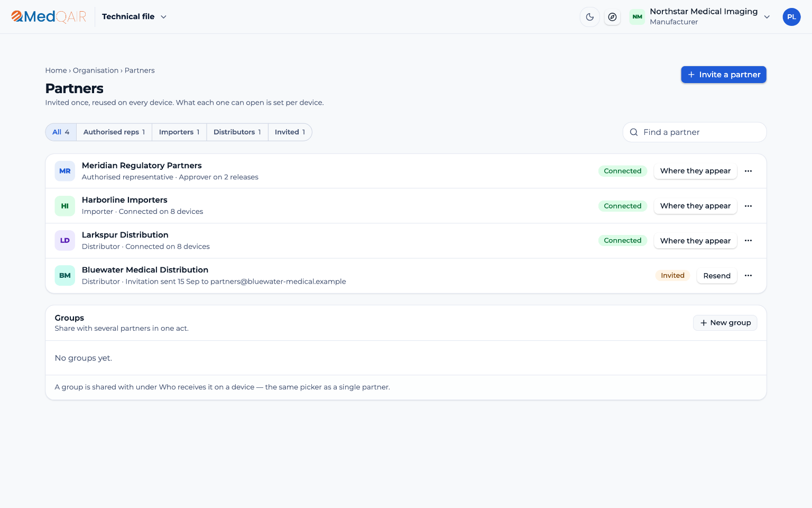Expand the Northstar Medical Imaging organisation switcher
The width and height of the screenshot is (812, 508).
[700, 17]
